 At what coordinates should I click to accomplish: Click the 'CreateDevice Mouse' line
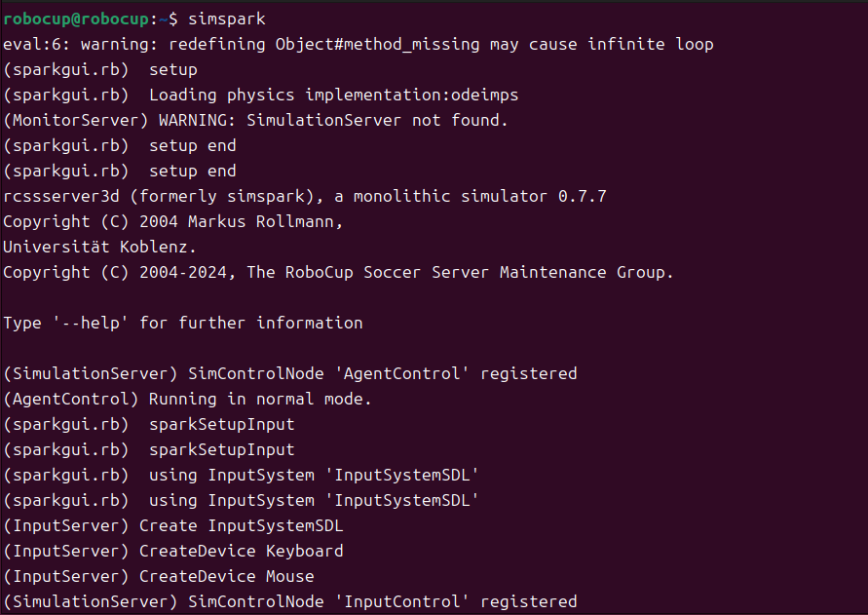[158, 576]
